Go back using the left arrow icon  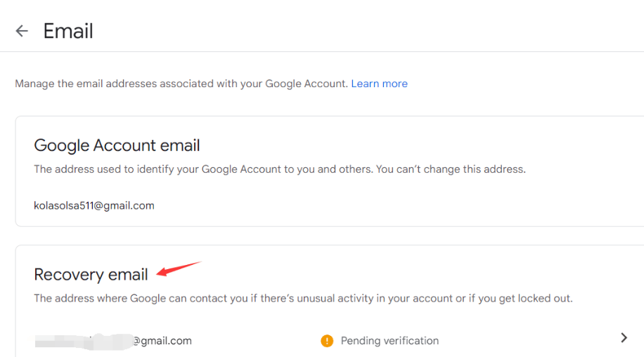point(22,31)
